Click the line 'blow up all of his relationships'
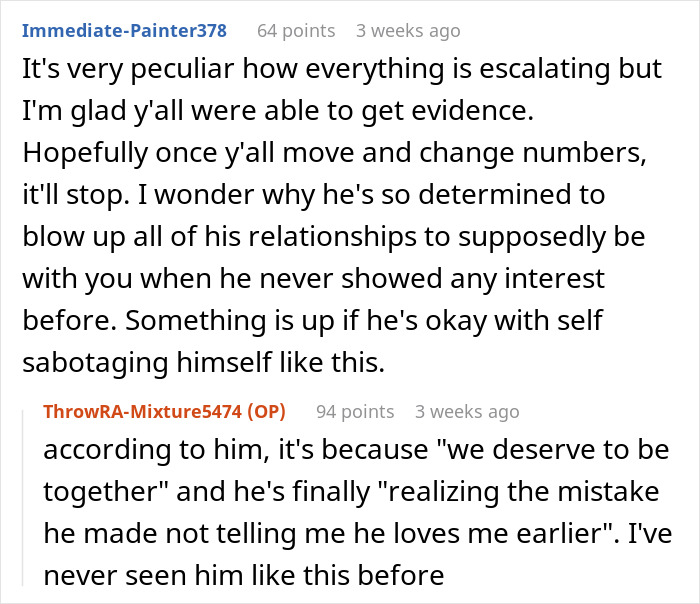700x604 pixels. pos(334,237)
